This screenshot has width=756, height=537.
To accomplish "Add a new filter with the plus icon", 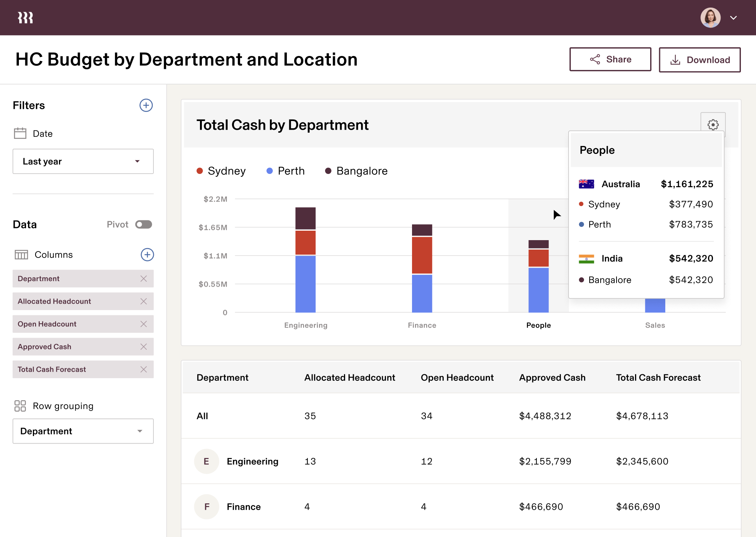I will (146, 106).
